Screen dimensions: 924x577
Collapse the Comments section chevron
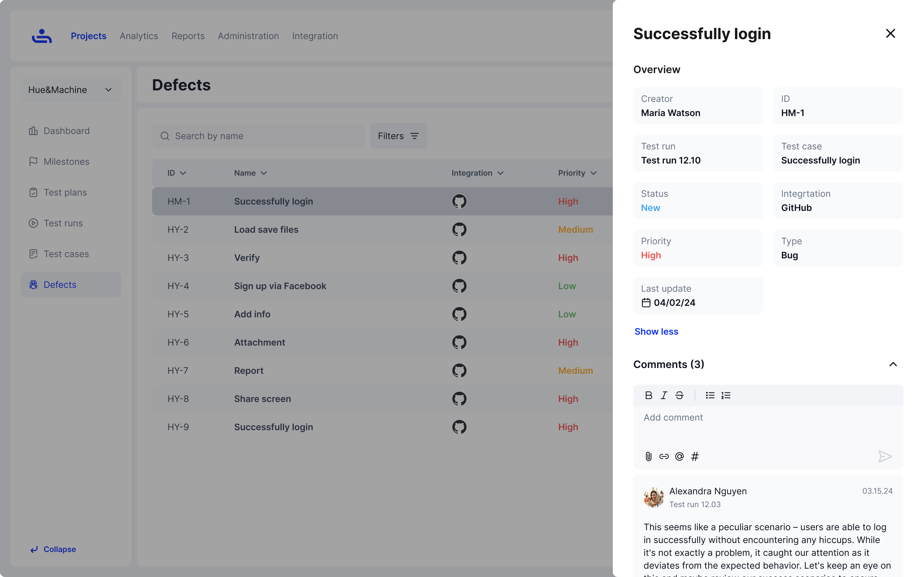coord(893,364)
